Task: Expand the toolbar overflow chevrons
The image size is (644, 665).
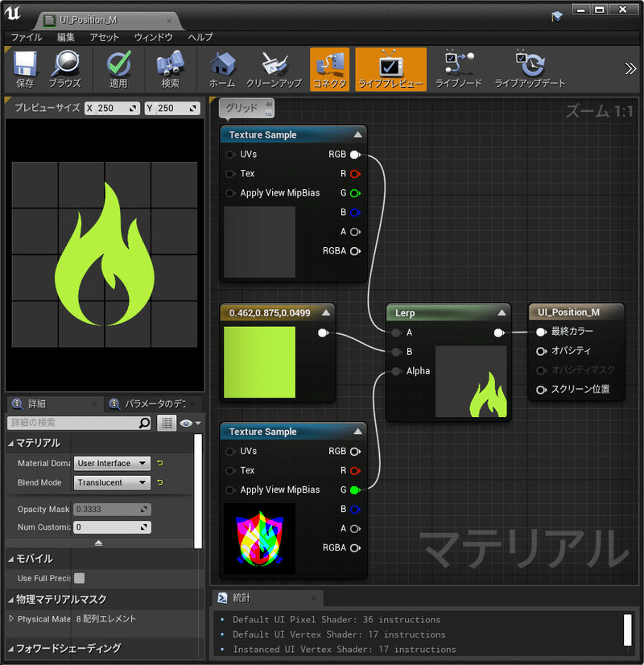Action: coord(630,68)
